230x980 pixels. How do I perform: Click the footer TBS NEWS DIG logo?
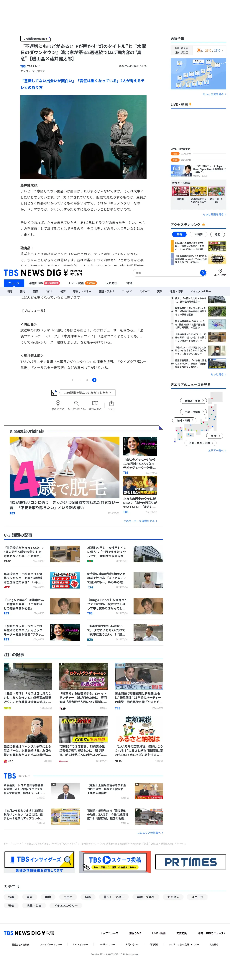29,933
